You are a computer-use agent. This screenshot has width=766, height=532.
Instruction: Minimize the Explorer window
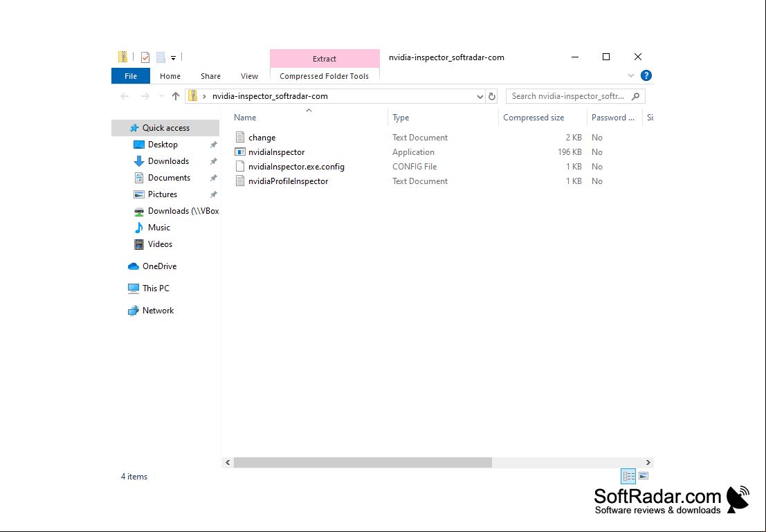(x=575, y=57)
